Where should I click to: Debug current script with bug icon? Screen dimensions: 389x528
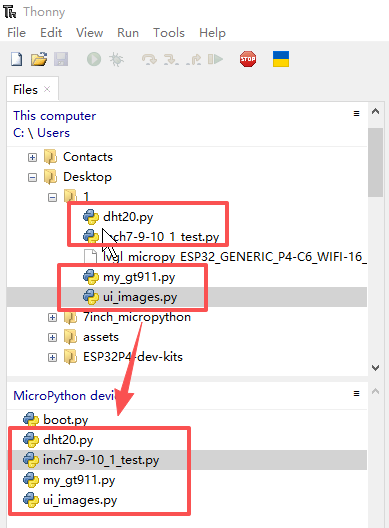click(x=116, y=59)
